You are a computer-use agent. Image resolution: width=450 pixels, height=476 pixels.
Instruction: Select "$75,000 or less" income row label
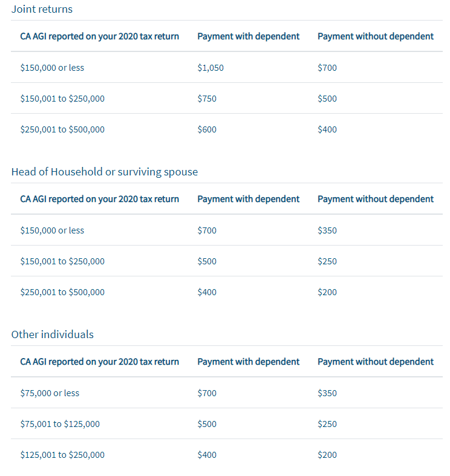50,393
